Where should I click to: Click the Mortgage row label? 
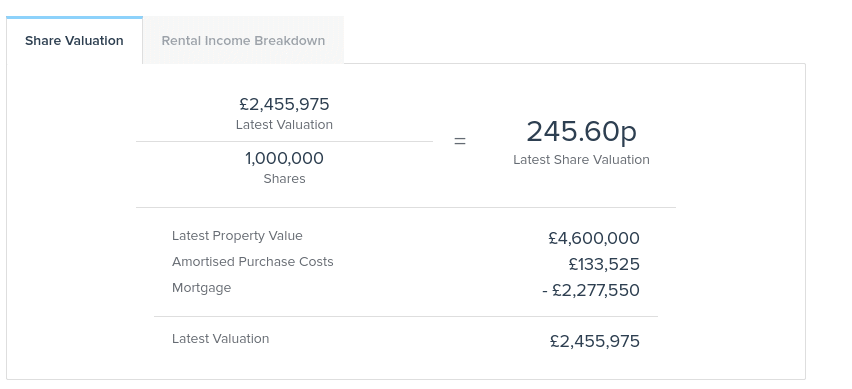[201, 288]
